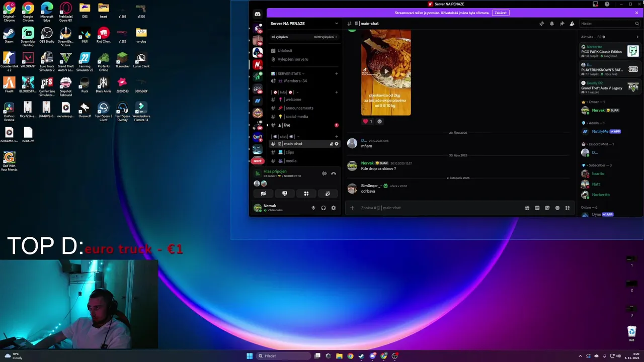Open Vylepšení serveru entry
The width and height of the screenshot is (644, 362).
pos(304,59)
